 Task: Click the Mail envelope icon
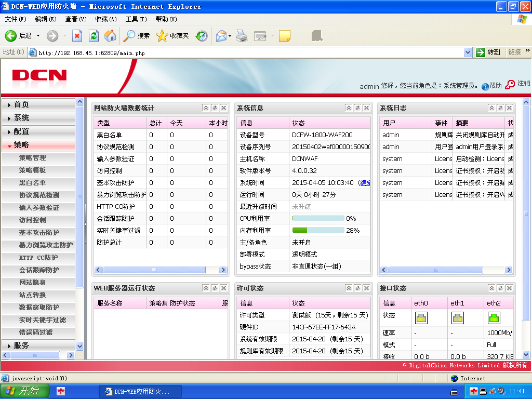coord(221,36)
